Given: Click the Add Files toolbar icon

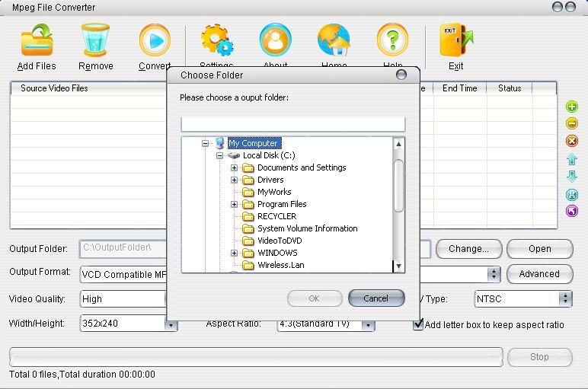Looking at the screenshot, I should pos(37,40).
